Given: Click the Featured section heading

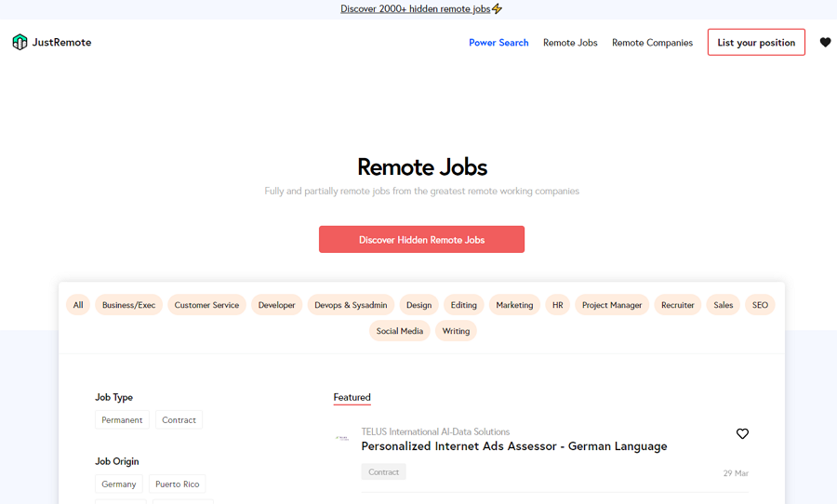Looking at the screenshot, I should [x=352, y=397].
